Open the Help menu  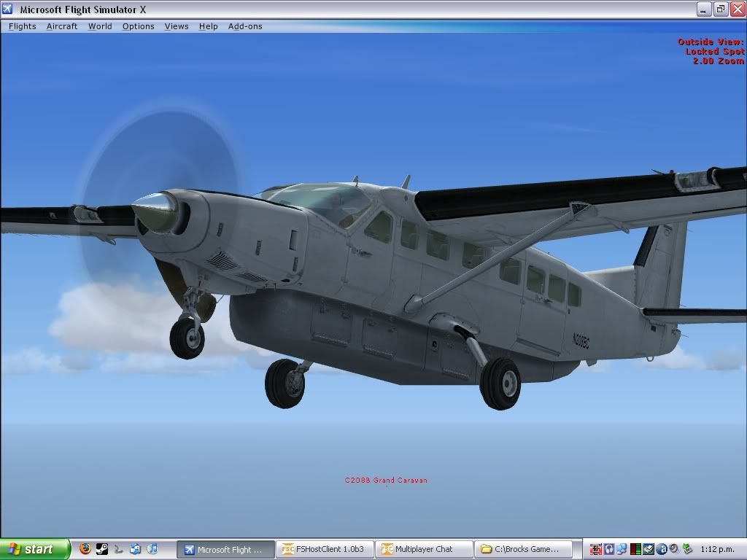[208, 26]
